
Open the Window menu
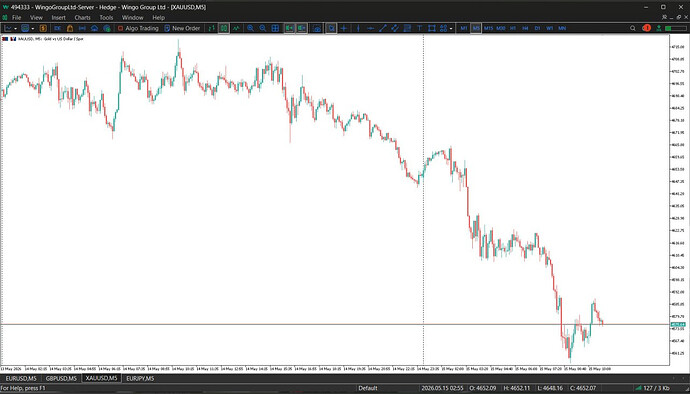(132, 18)
